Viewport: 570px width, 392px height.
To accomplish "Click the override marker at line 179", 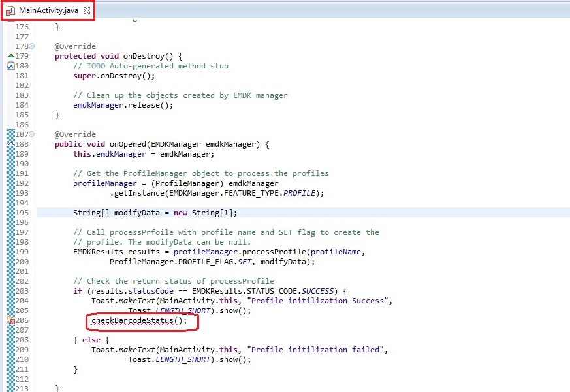I will tap(10, 56).
